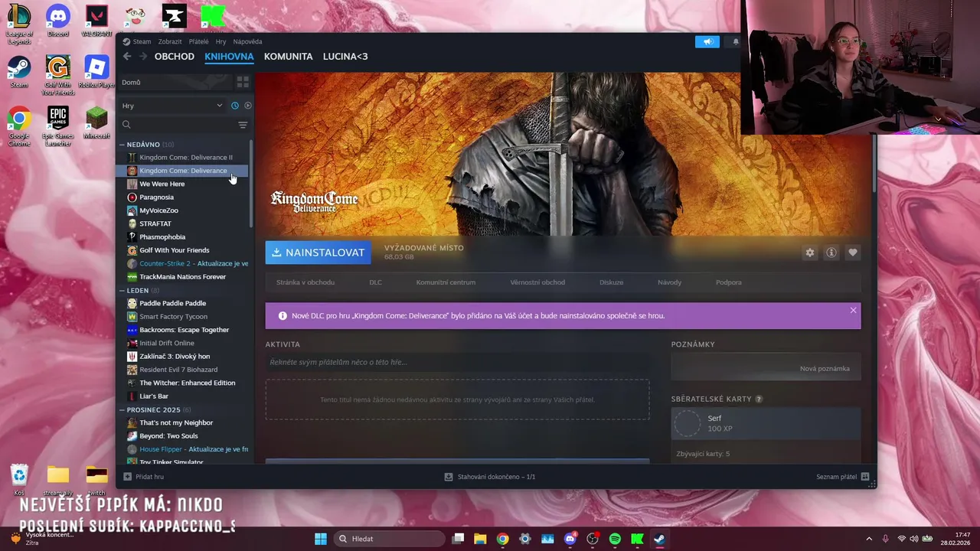Click the Paragnosia game icon in list

(132, 197)
